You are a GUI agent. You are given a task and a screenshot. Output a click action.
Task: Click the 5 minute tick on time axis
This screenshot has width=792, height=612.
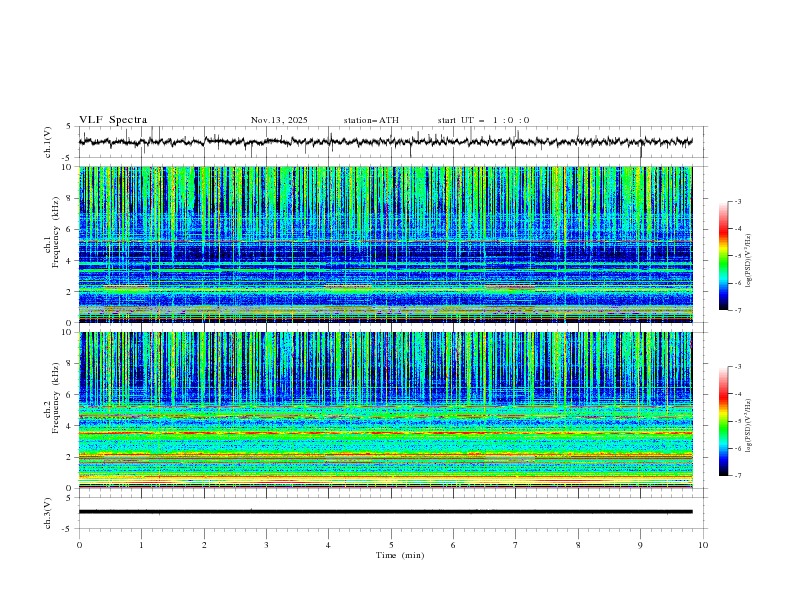point(391,545)
